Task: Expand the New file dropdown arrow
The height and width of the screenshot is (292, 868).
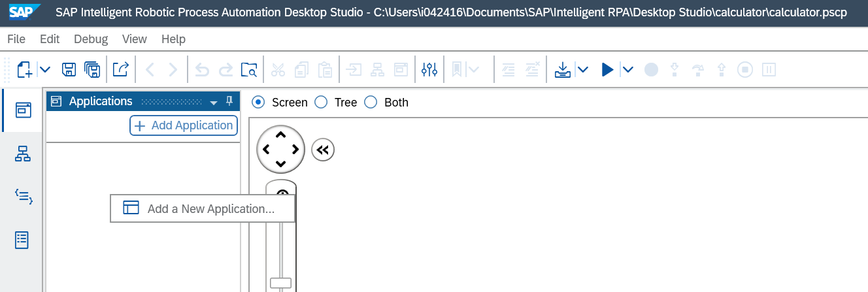Action: 45,69
